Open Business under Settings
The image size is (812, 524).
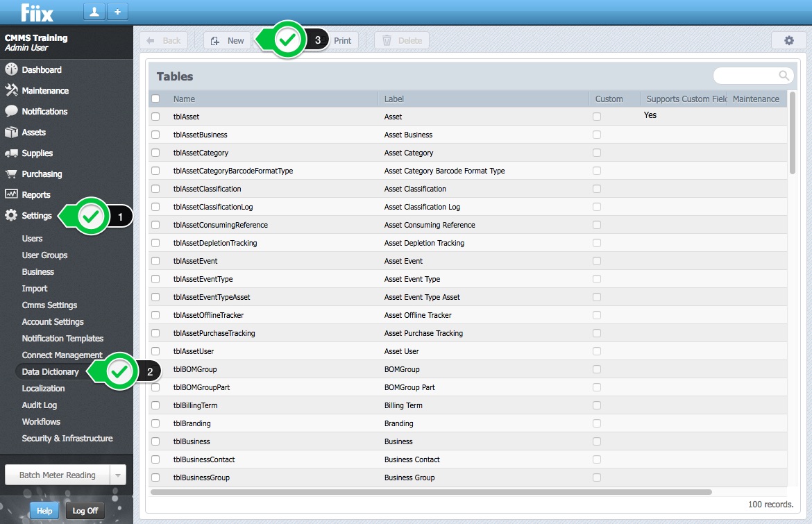37,271
